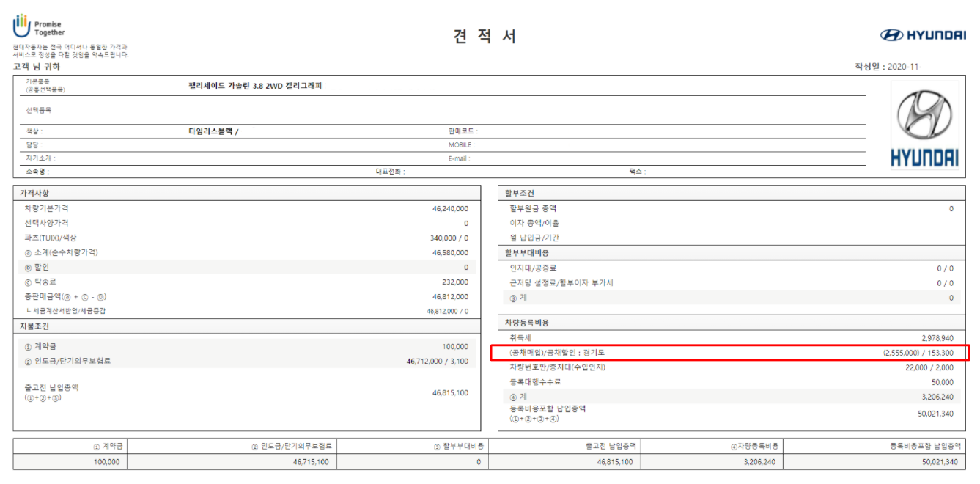Click the ② 인도금/단기의무보험료 header in bottom table
Image resolution: width=980 pixels, height=484 pixels.
(x=292, y=446)
